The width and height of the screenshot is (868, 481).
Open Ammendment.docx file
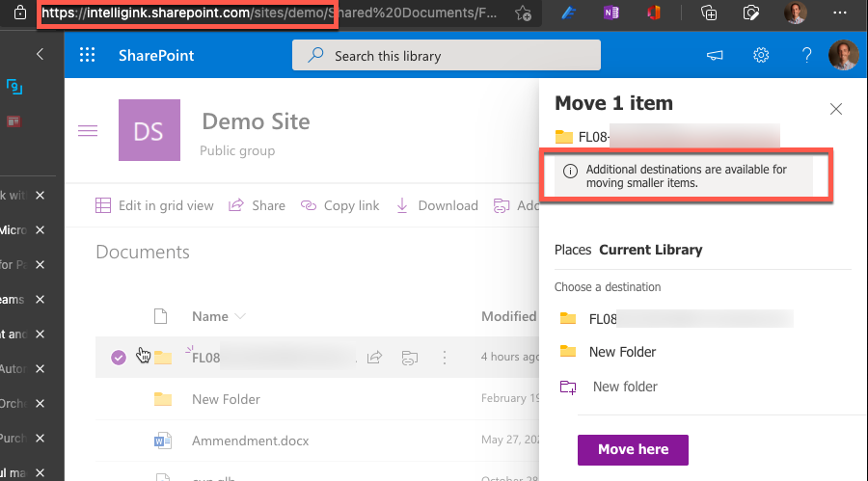point(250,441)
